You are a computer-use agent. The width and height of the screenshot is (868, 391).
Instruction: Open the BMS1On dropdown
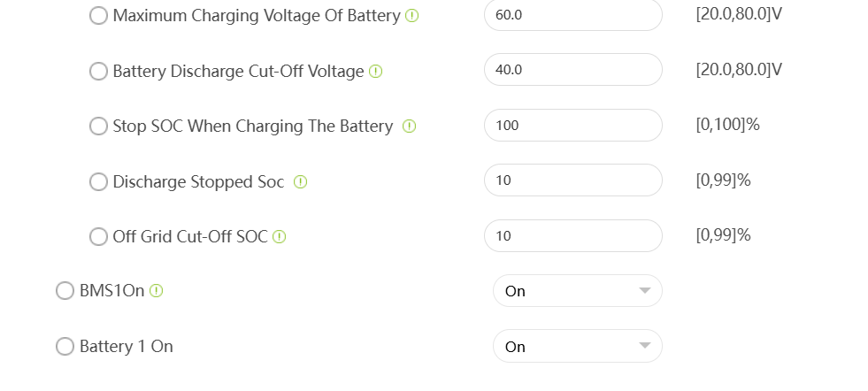(577, 291)
